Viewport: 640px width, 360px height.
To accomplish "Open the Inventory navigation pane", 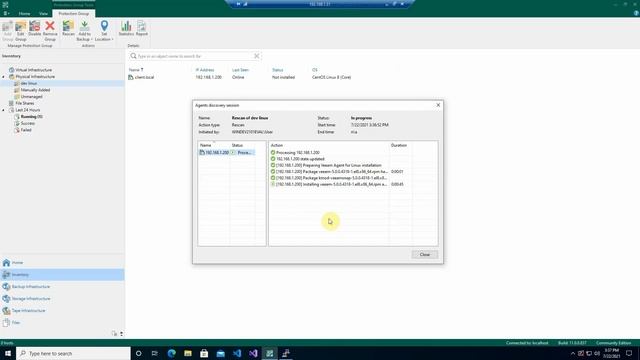I will click(62, 275).
